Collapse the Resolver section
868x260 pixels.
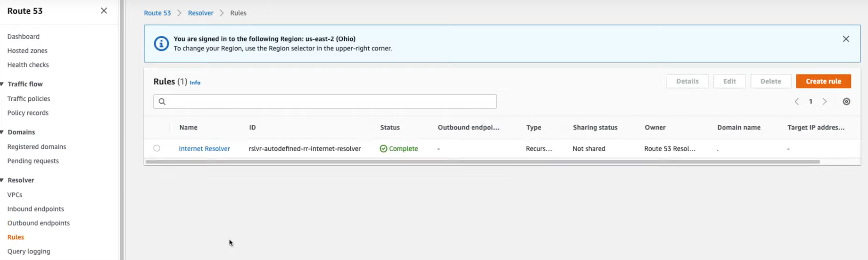point(2,180)
